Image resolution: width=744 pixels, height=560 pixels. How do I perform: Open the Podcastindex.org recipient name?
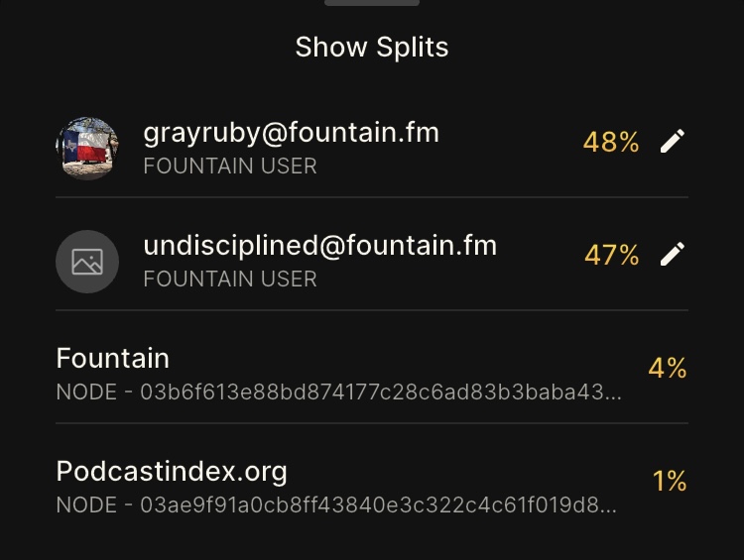pos(172,471)
